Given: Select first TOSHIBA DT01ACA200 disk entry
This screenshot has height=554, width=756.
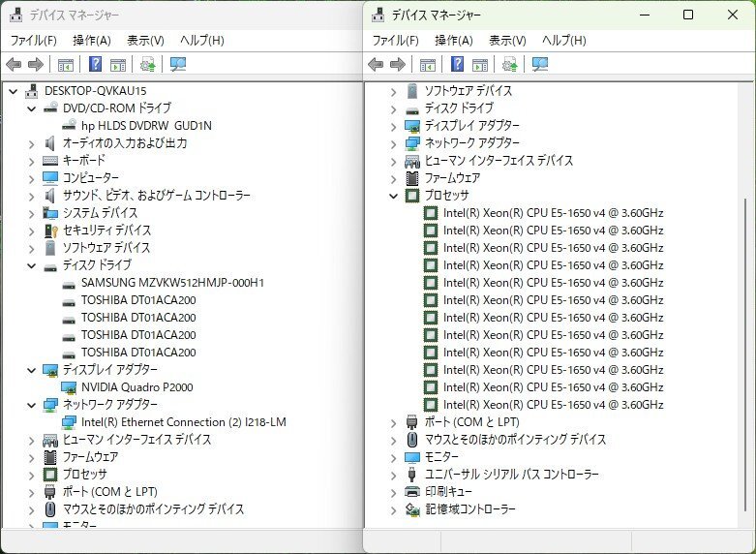Looking at the screenshot, I should [138, 299].
